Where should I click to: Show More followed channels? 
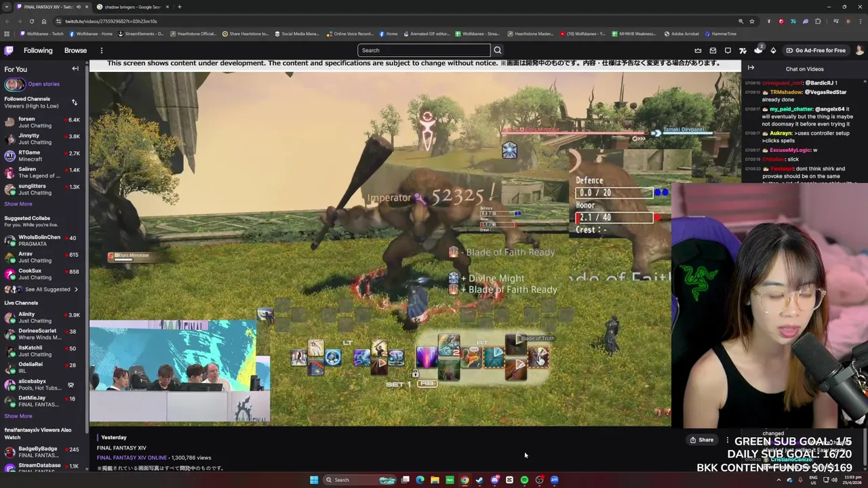coord(18,204)
